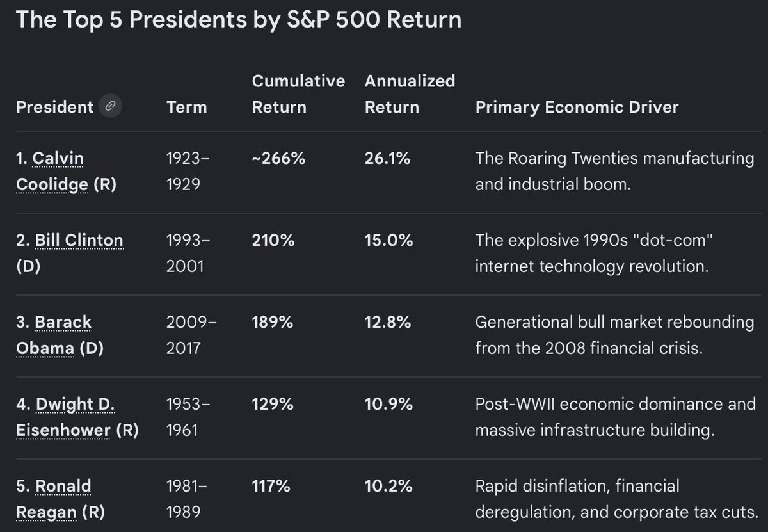The width and height of the screenshot is (768, 532).
Task: Select the 12.8% annualized return cell
Action: click(387, 322)
